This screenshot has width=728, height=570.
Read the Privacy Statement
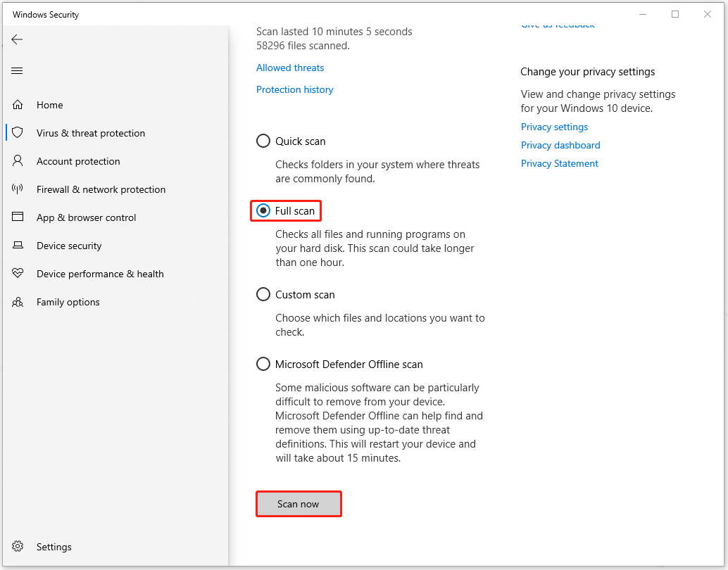click(x=559, y=163)
